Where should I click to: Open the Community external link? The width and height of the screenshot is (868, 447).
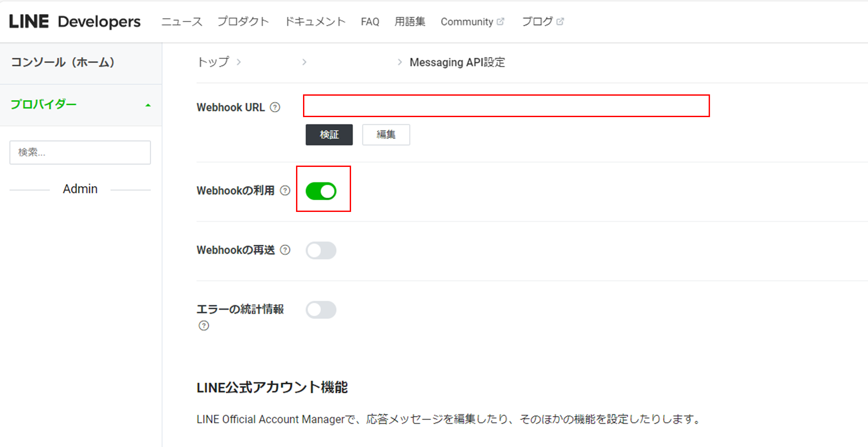[x=472, y=21]
